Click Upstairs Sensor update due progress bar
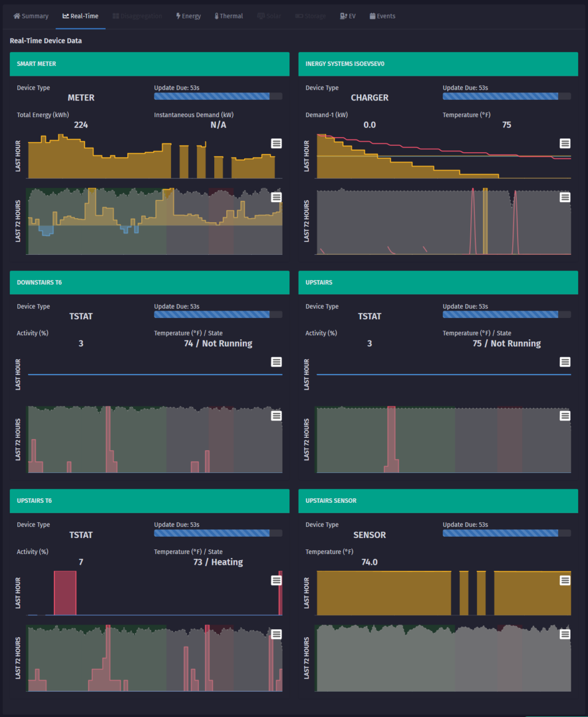 click(x=507, y=533)
